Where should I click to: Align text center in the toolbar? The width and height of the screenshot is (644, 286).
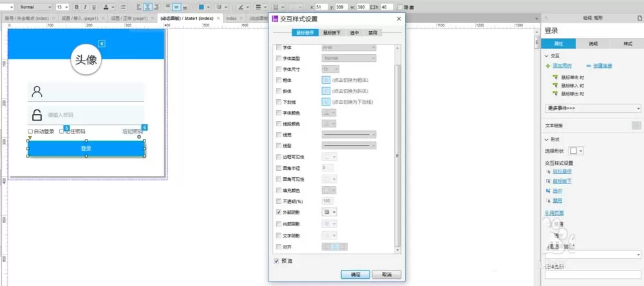click(147, 7)
